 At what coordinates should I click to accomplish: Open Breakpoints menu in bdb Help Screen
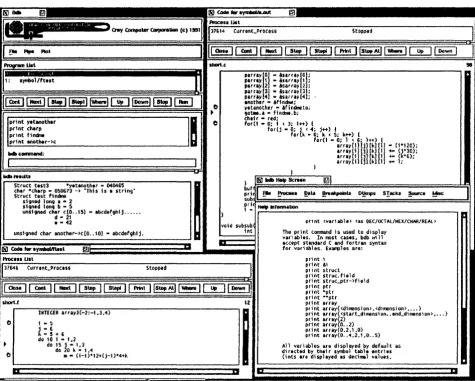click(336, 193)
